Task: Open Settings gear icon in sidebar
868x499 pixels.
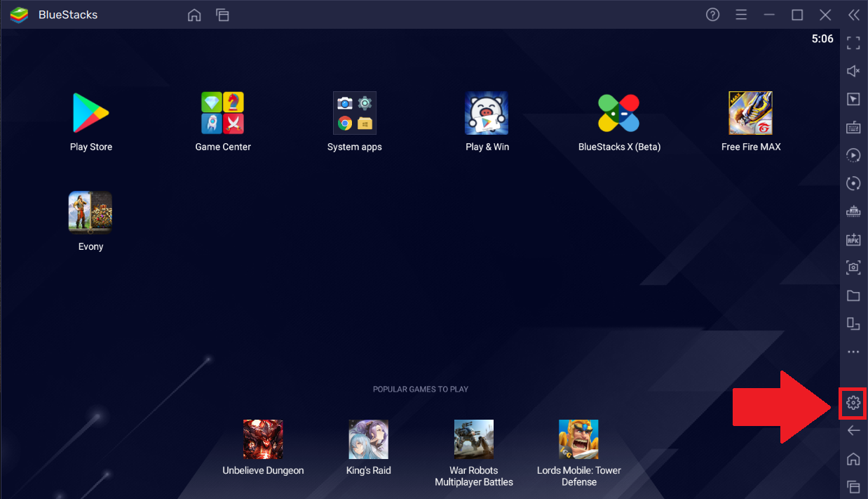Action: [x=853, y=403]
